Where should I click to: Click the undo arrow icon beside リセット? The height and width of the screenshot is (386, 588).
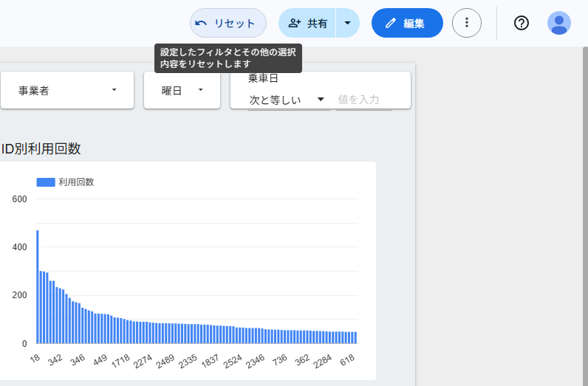tap(201, 24)
